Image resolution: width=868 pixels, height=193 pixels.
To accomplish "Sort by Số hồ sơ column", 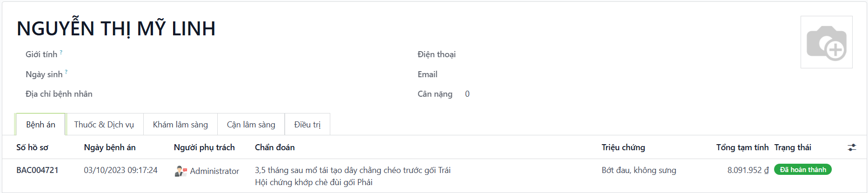I will point(33,147).
